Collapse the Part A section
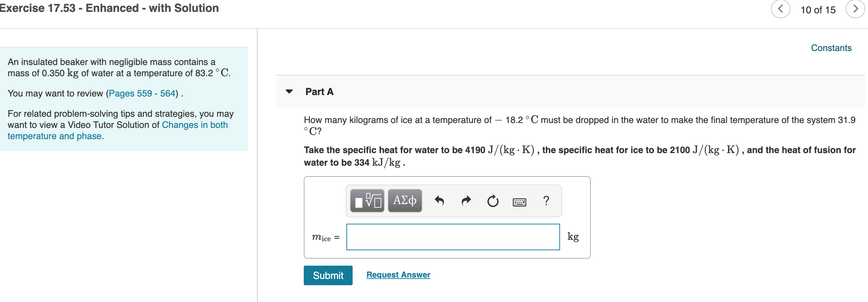 point(289,92)
